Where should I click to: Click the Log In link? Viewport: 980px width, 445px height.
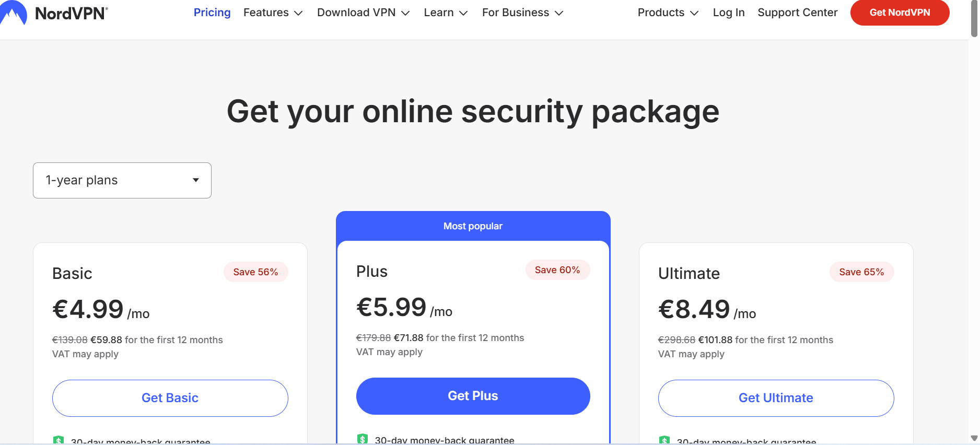[729, 13]
